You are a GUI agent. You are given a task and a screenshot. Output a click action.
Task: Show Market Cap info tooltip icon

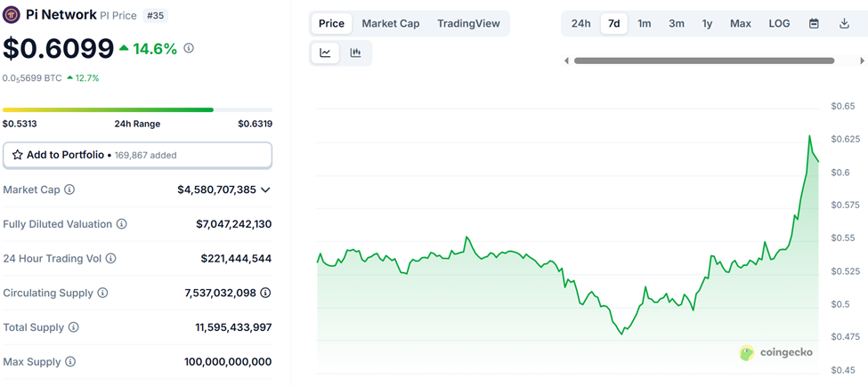(x=69, y=189)
